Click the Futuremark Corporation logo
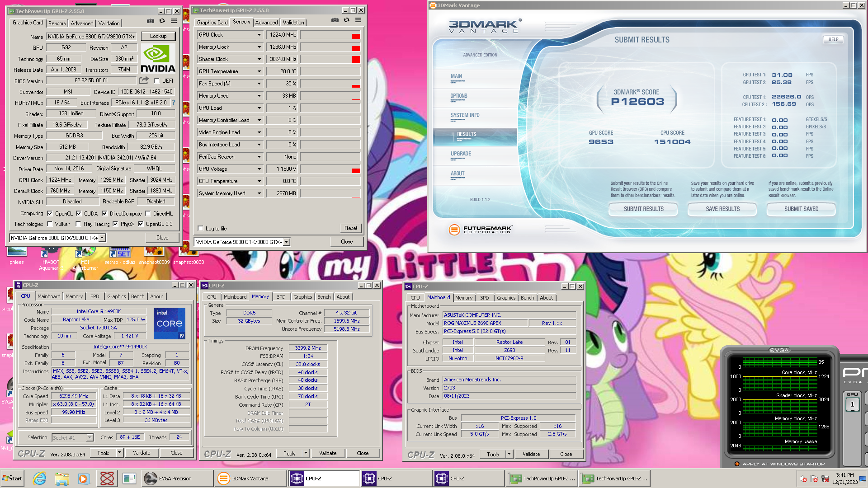The image size is (868, 488). [x=480, y=230]
